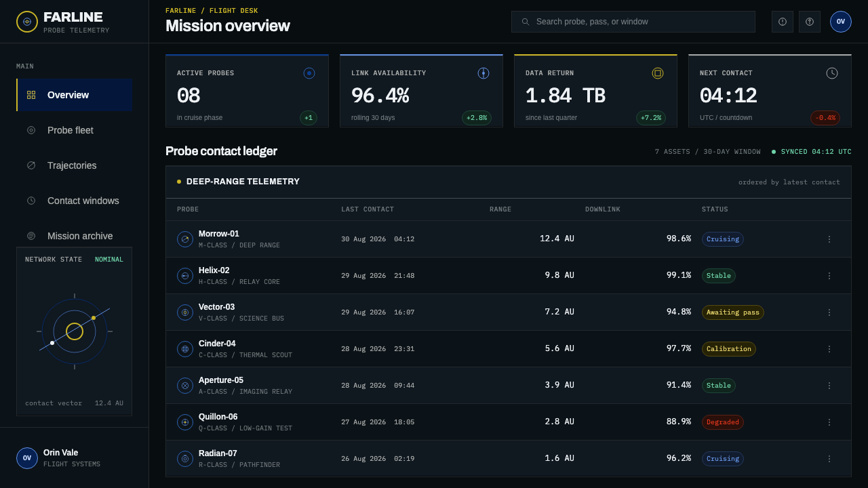This screenshot has height=488, width=868.
Task: Click the Network State orbit diagram
Action: tap(75, 331)
